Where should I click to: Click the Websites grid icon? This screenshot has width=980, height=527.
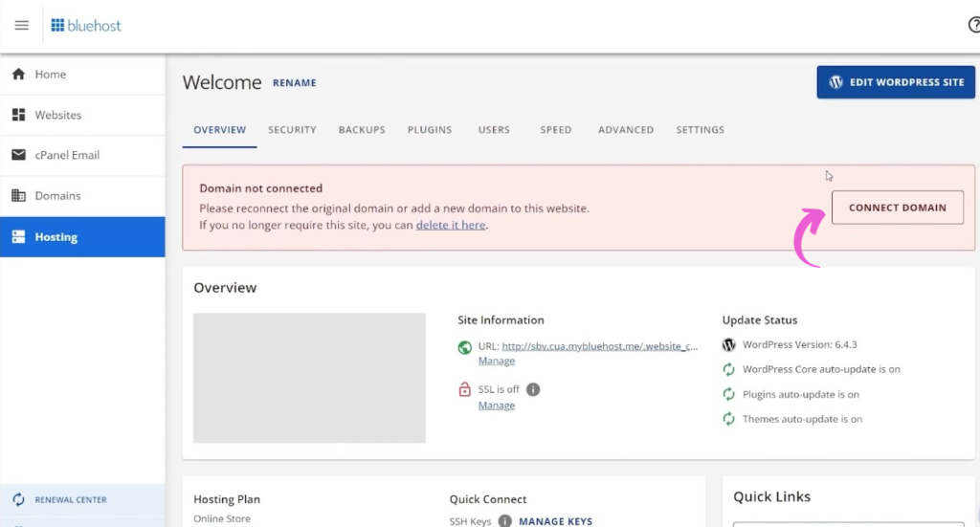coord(19,115)
